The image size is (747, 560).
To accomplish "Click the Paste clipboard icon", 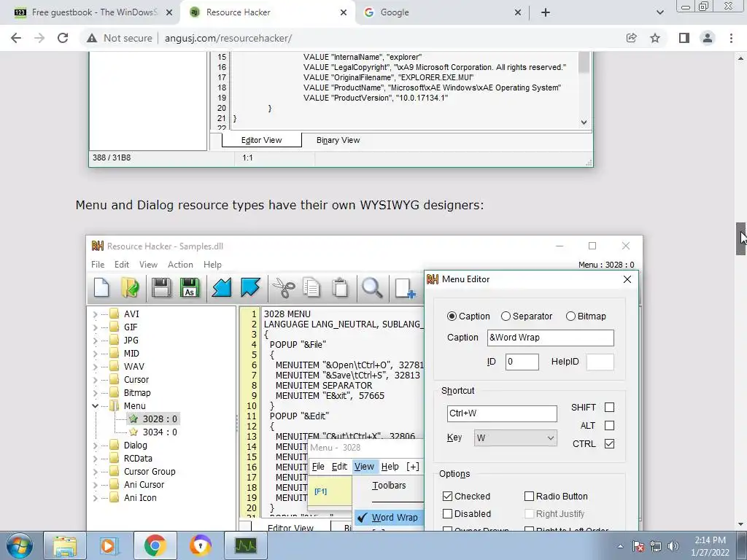I will 340,288.
